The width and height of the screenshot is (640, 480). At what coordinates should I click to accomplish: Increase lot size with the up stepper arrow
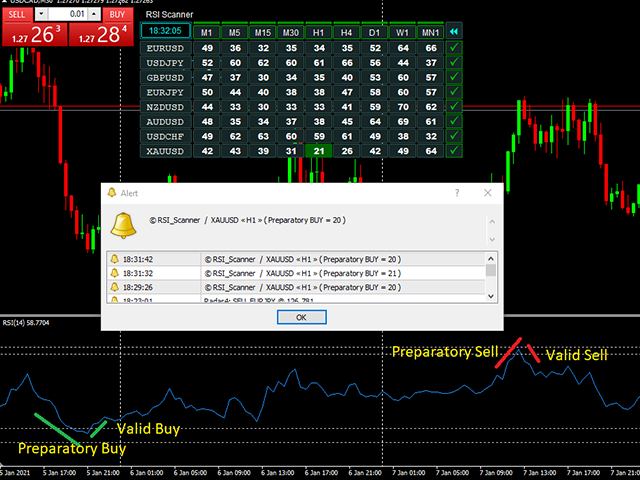coord(95,13)
